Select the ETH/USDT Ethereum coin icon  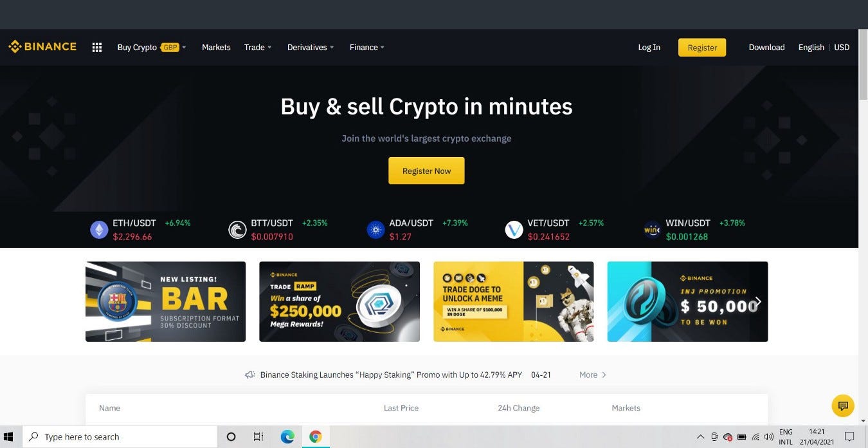(x=99, y=230)
